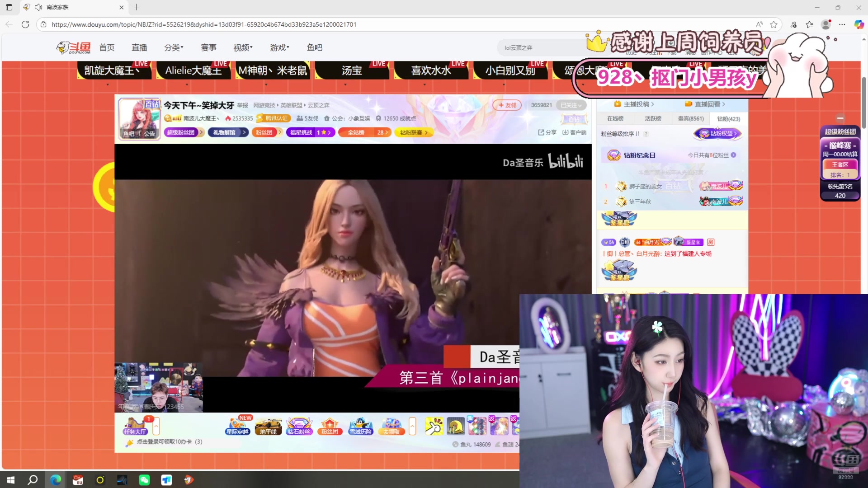This screenshot has width=868, height=488.
Task: Expand 钻粉纪念日 fans arrow
Action: point(733,155)
